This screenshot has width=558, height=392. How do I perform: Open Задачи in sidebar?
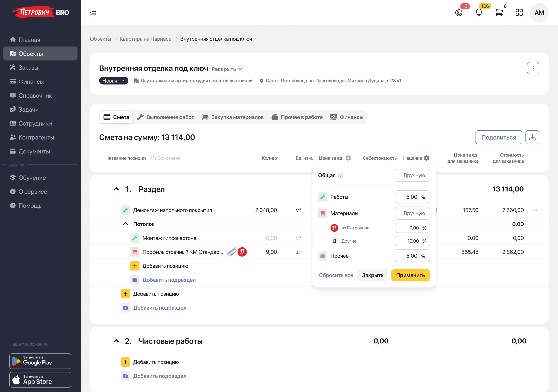pos(40,110)
